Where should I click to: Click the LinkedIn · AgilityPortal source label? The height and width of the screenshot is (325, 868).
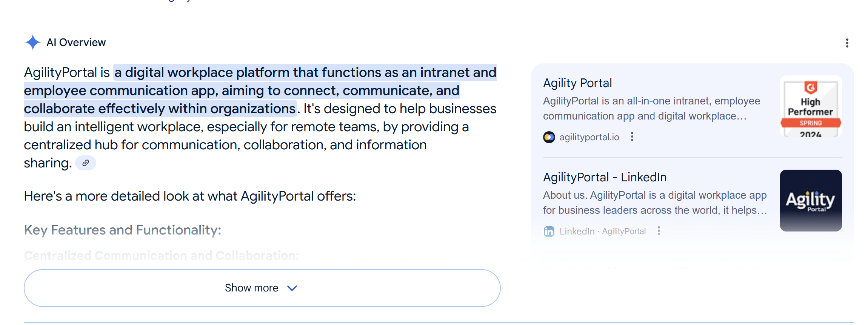pos(602,231)
